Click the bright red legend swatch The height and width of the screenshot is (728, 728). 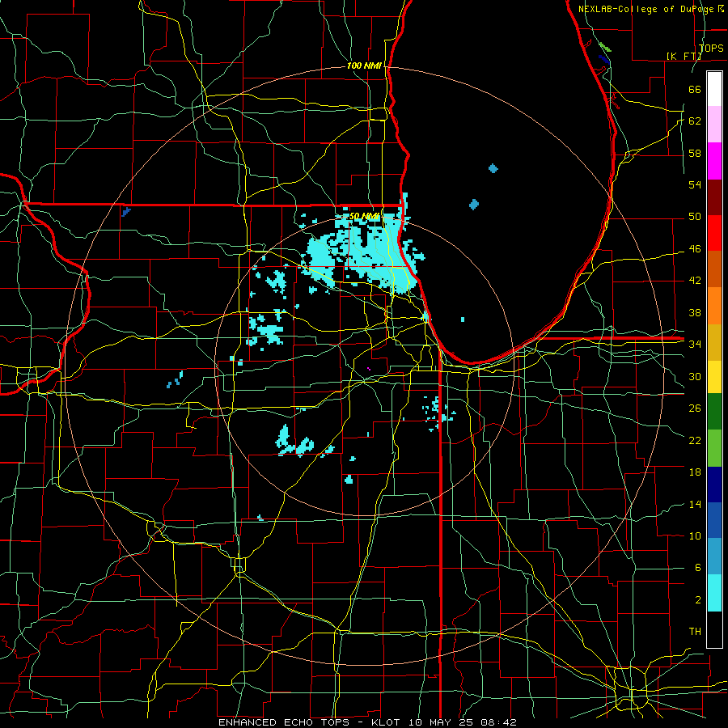(x=714, y=233)
